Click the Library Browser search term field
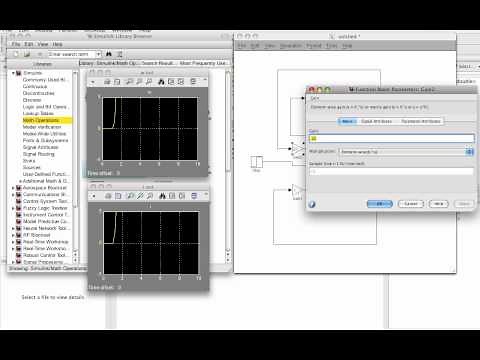This screenshot has width=480, height=360. (x=72, y=54)
